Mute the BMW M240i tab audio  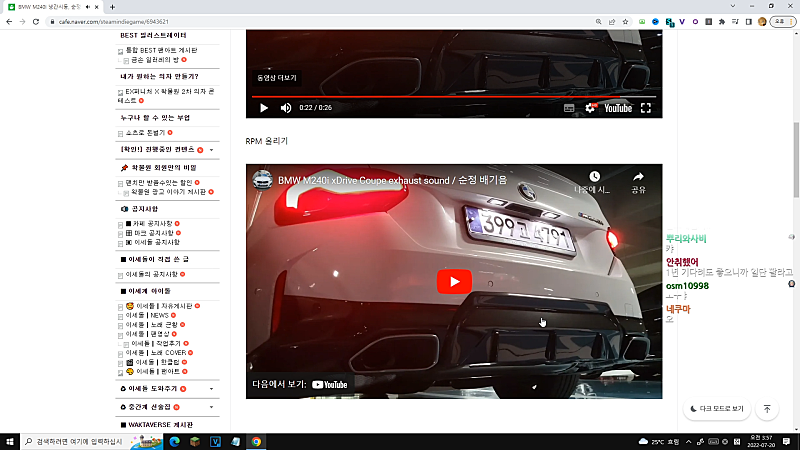[x=88, y=7]
